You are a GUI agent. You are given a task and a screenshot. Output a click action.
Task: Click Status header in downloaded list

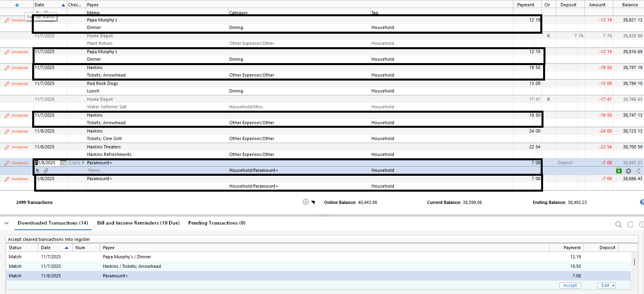coord(22,248)
